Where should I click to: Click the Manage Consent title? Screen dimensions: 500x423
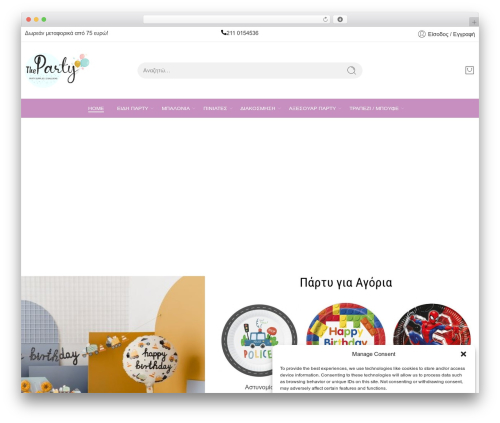(373, 354)
